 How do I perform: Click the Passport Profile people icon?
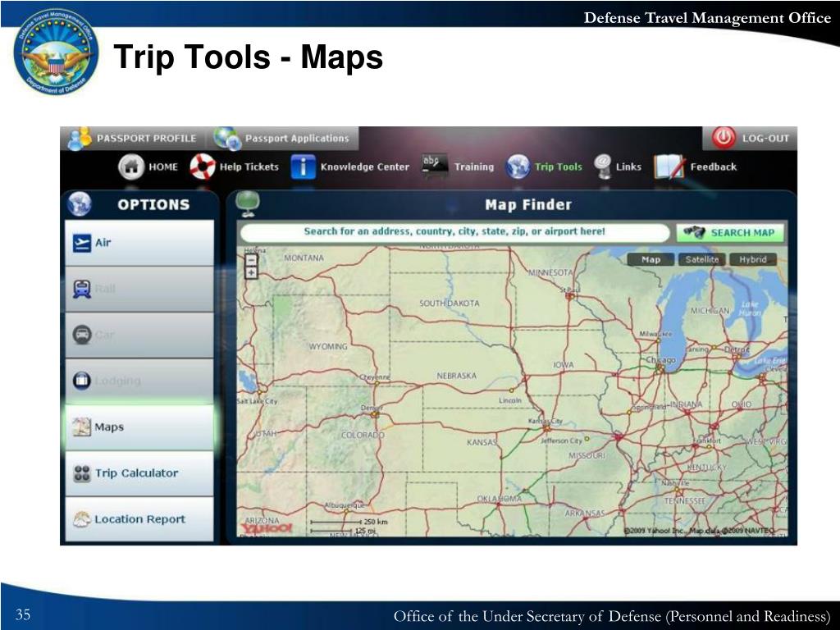[80, 138]
